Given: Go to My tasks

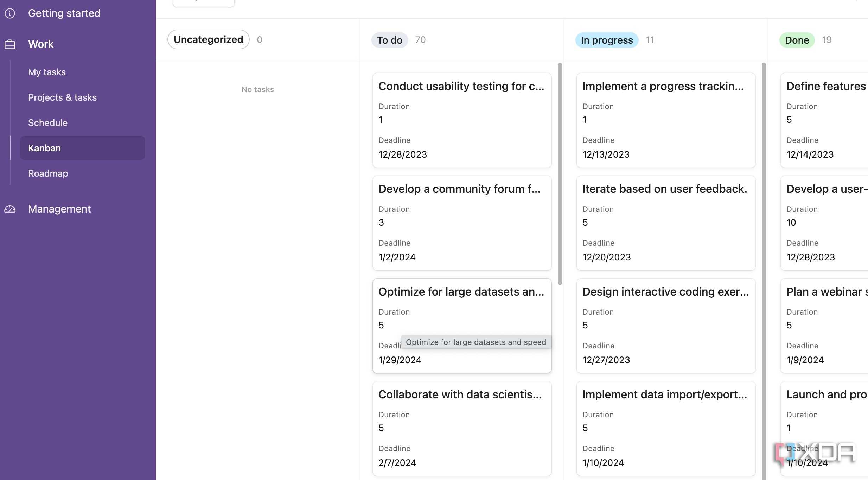Looking at the screenshot, I should point(47,72).
